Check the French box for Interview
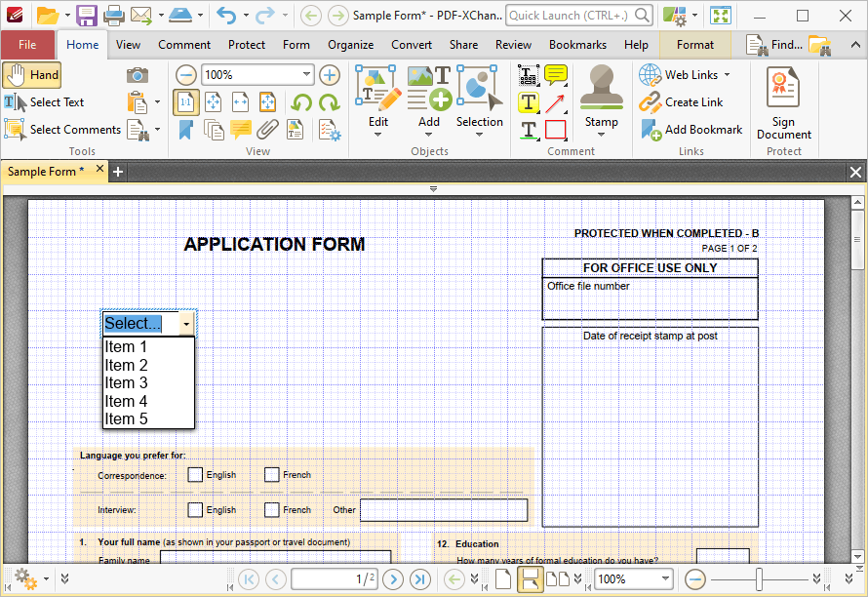868x597 pixels. (271, 509)
